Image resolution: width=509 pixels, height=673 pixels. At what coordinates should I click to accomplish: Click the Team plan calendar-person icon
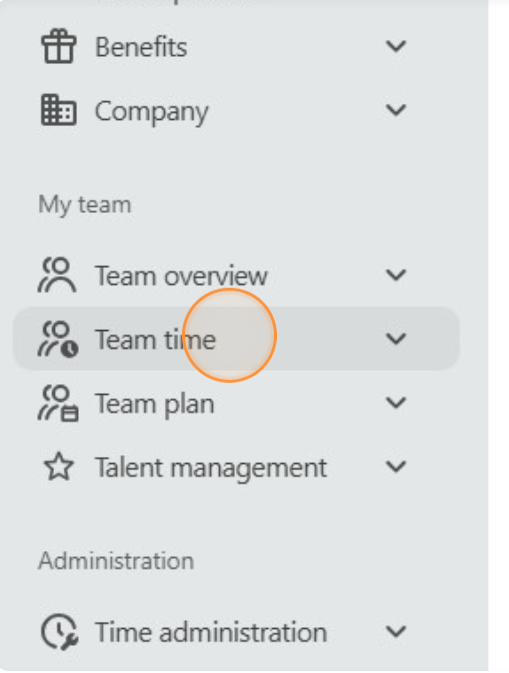58,403
